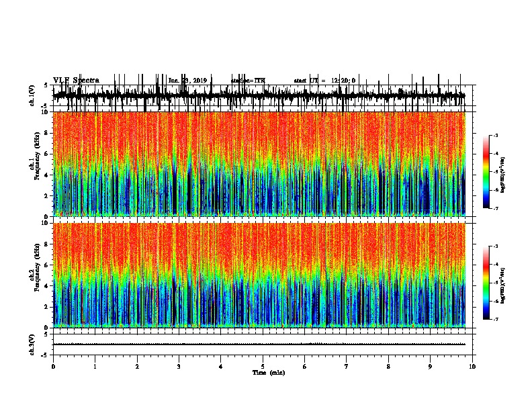
Task: Click the 2 kHz tick on ch.1 spectrogram
Action: [46, 195]
